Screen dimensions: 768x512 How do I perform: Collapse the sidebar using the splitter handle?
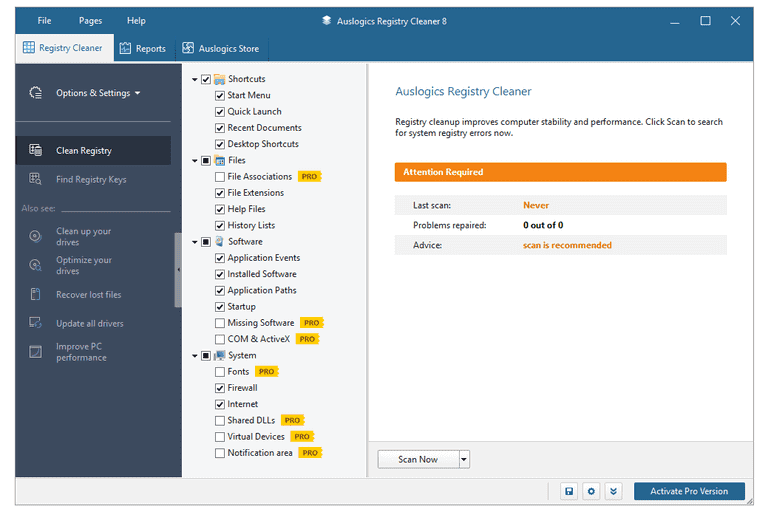pyautogui.click(x=178, y=270)
